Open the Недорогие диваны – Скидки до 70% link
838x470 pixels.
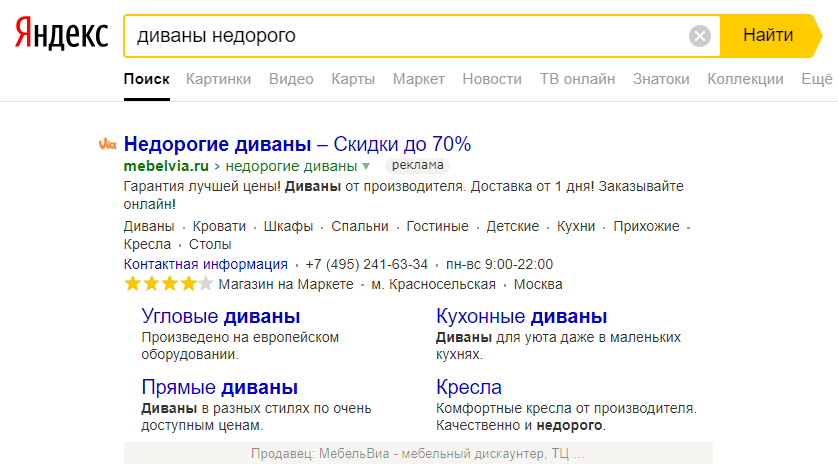coord(297,144)
